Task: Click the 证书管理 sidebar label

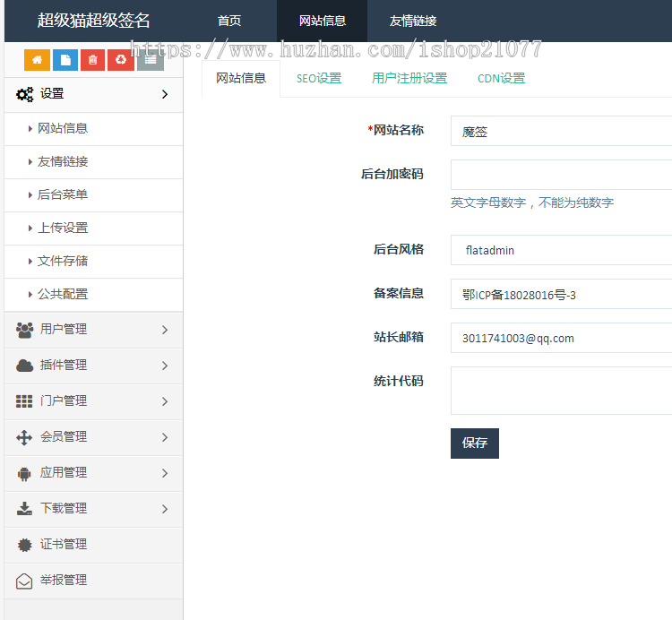Action: tap(64, 544)
